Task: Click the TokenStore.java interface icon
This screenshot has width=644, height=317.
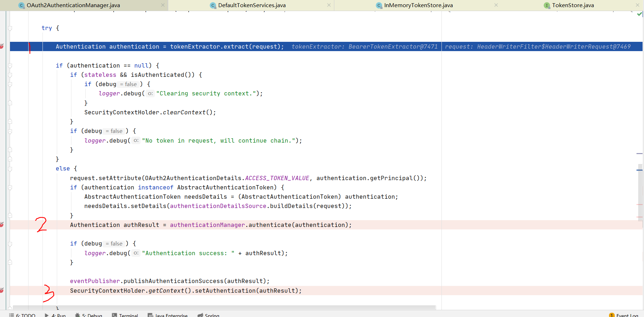Action: (547, 5)
